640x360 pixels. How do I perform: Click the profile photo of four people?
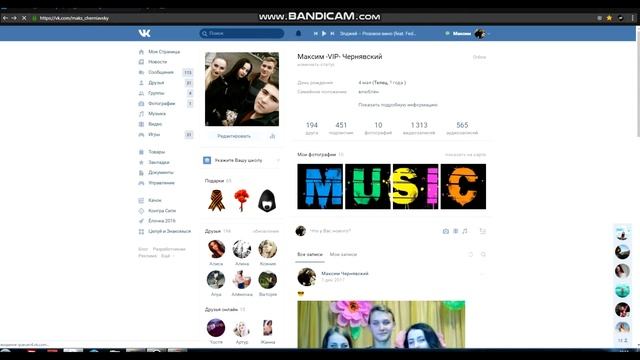(242, 89)
